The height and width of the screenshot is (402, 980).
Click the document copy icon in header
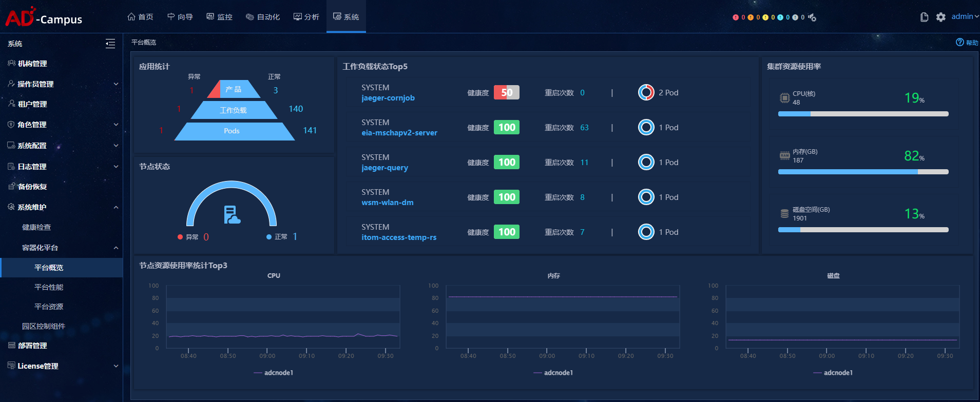(924, 17)
